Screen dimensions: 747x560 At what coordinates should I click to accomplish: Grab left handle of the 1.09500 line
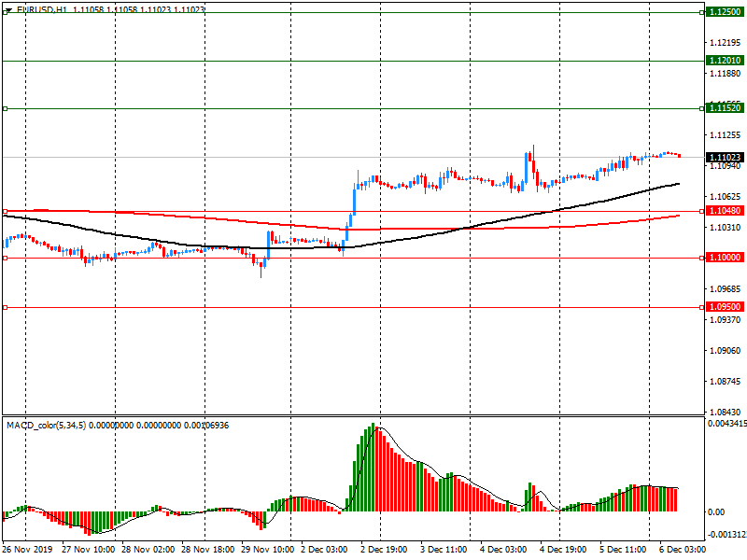coord(6,308)
